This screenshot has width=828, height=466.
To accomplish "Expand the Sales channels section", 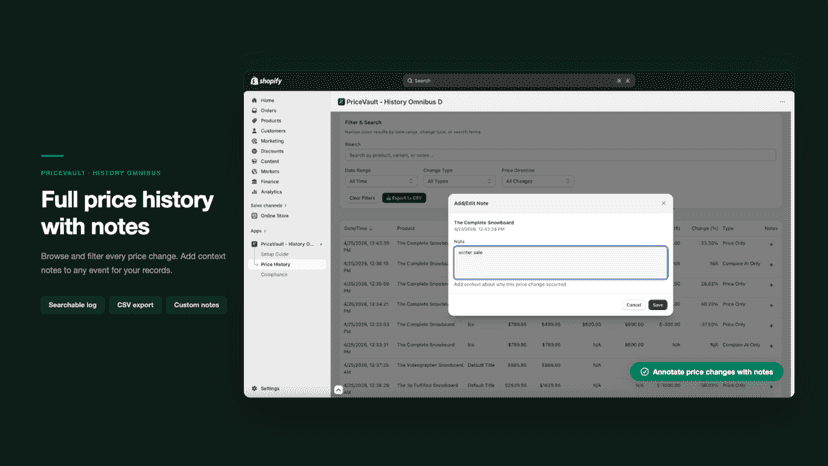I will [x=268, y=206].
